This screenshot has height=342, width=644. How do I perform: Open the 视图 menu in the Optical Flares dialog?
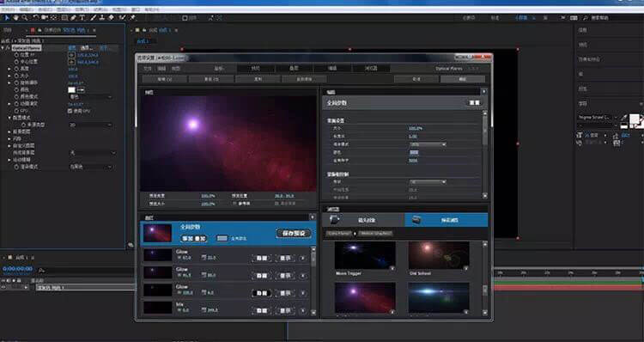(x=176, y=69)
